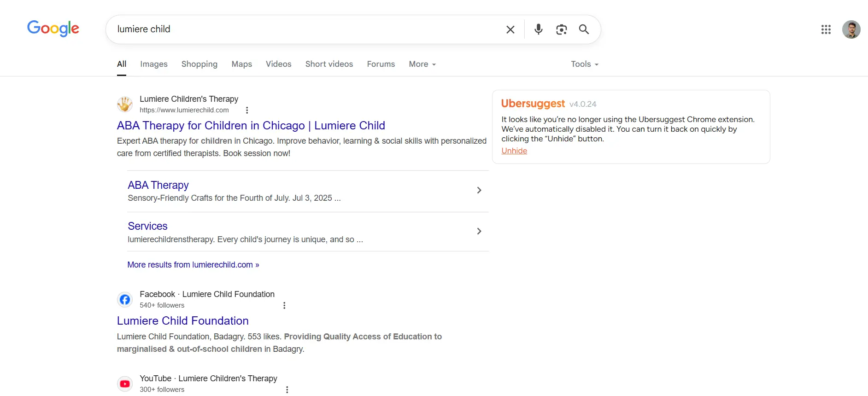
Task: Expand the More search filters dropdown
Action: (422, 64)
